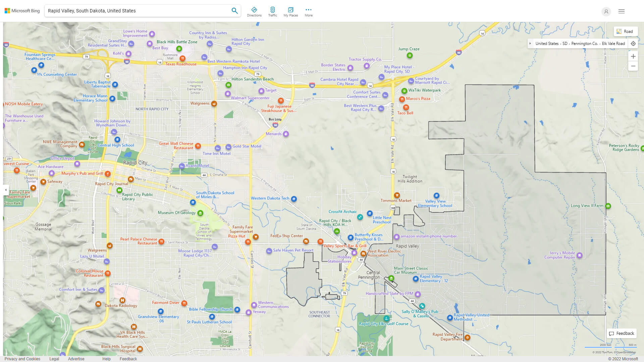The image size is (644, 362).
Task: Open the hamburger settings menu
Action: (x=621, y=11)
